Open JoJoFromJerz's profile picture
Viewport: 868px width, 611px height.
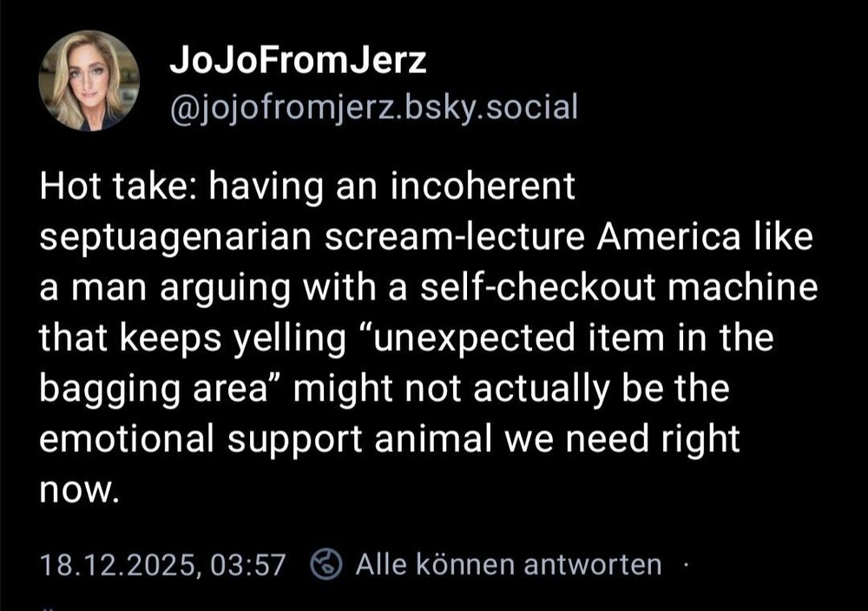click(89, 81)
